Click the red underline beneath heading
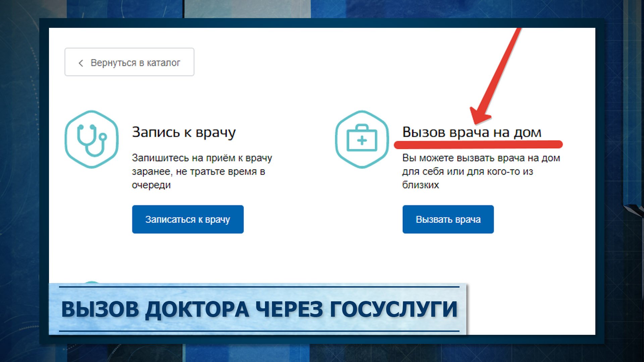This screenshot has height=362, width=644. coord(478,145)
